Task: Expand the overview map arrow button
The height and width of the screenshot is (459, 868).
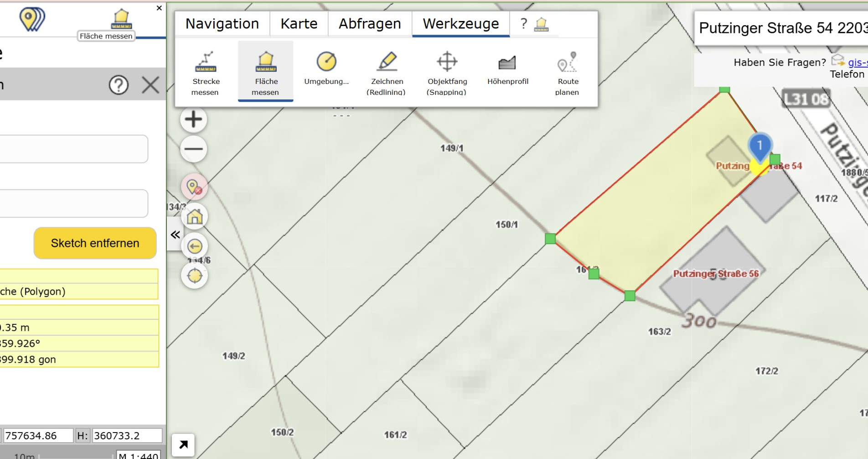Action: coord(183,445)
